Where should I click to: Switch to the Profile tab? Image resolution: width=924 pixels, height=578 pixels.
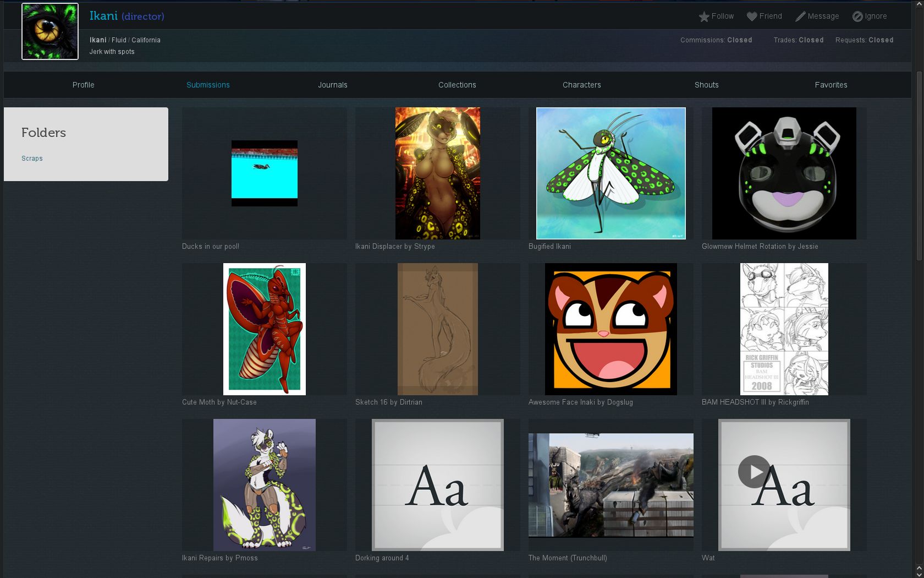pyautogui.click(x=83, y=85)
